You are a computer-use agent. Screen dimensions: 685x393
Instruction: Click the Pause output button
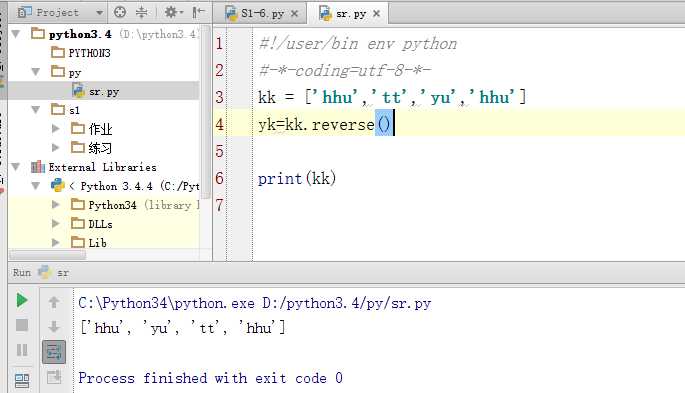22,350
